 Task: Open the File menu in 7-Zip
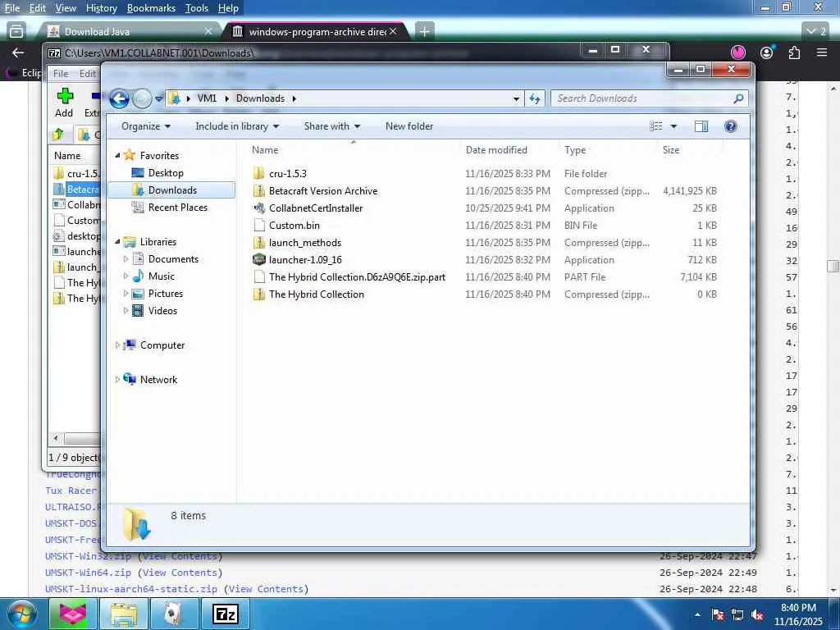pyautogui.click(x=61, y=73)
